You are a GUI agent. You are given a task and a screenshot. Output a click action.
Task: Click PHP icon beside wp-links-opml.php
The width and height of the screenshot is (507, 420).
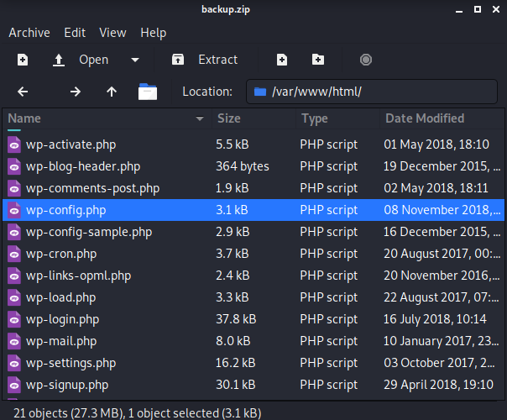point(14,276)
